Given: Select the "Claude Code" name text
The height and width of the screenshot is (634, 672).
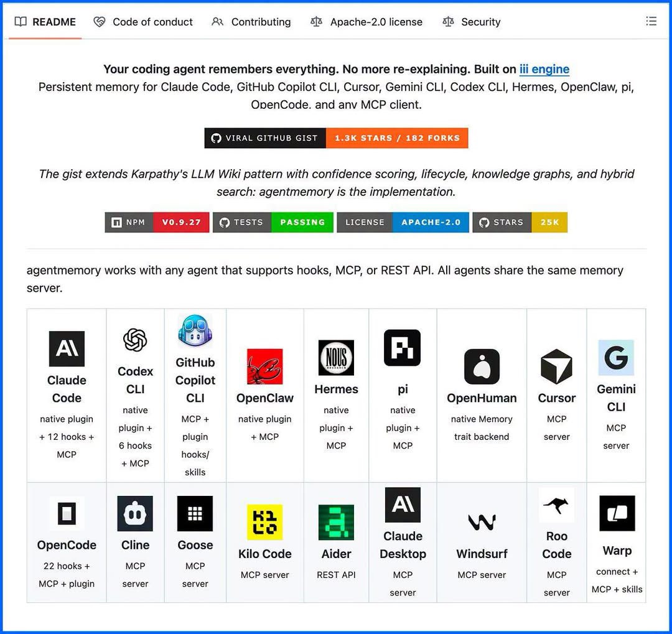Looking at the screenshot, I should point(67,389).
